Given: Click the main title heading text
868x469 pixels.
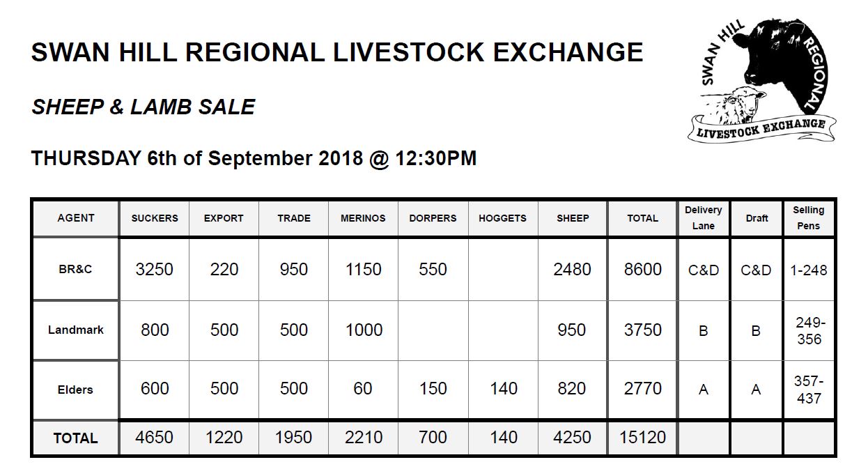Looking at the screenshot, I should [337, 53].
